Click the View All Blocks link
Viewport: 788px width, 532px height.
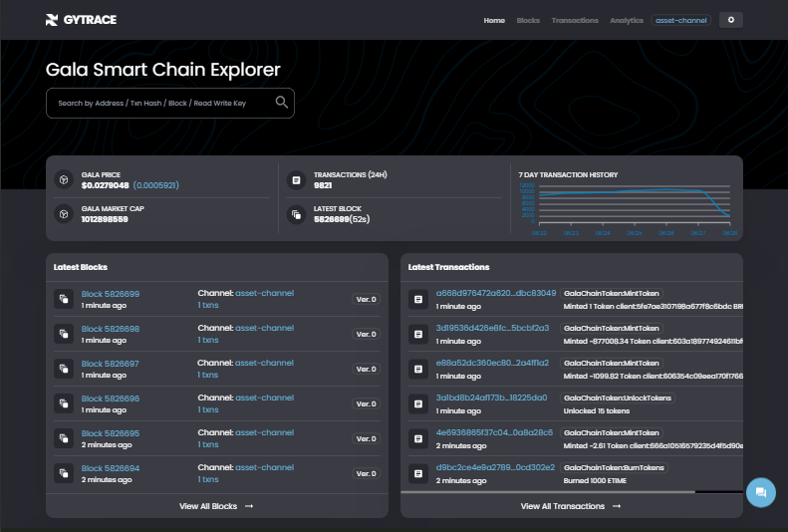pos(216,506)
